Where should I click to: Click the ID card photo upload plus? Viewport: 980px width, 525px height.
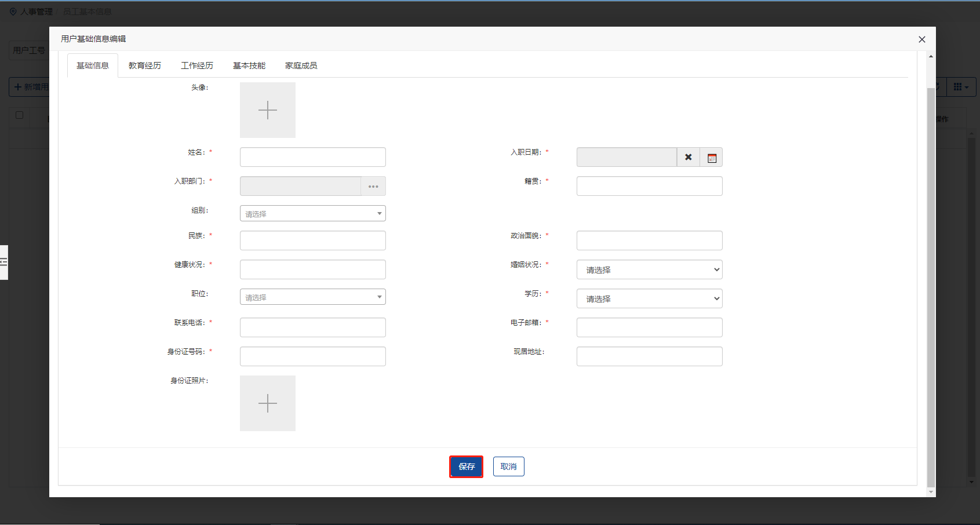[268, 403]
